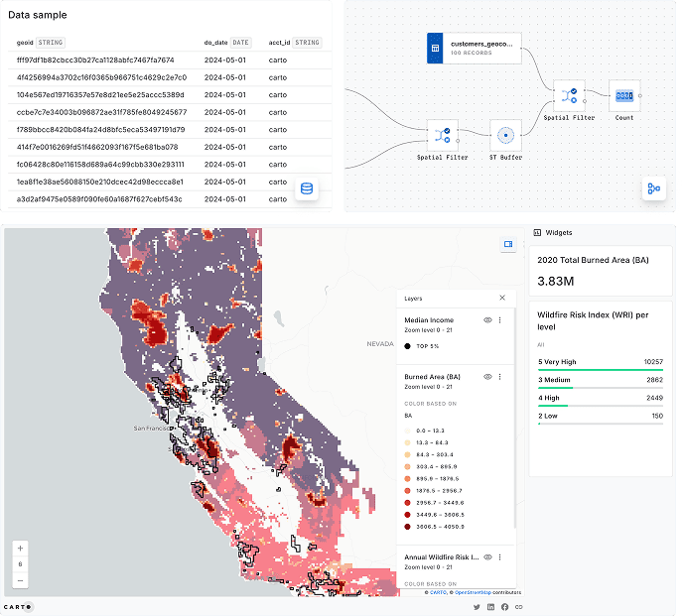
Task: Toggle Median Income layer visibility
Action: point(487,320)
